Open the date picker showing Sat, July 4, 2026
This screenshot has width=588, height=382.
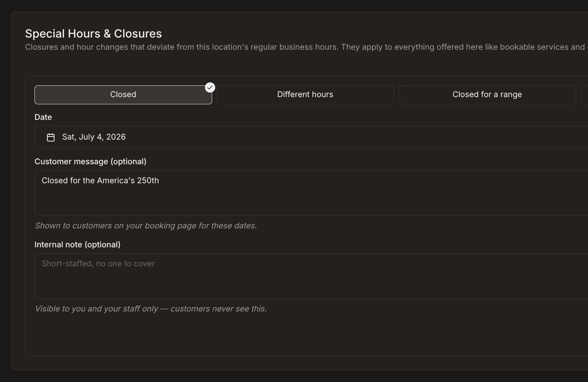(311, 137)
